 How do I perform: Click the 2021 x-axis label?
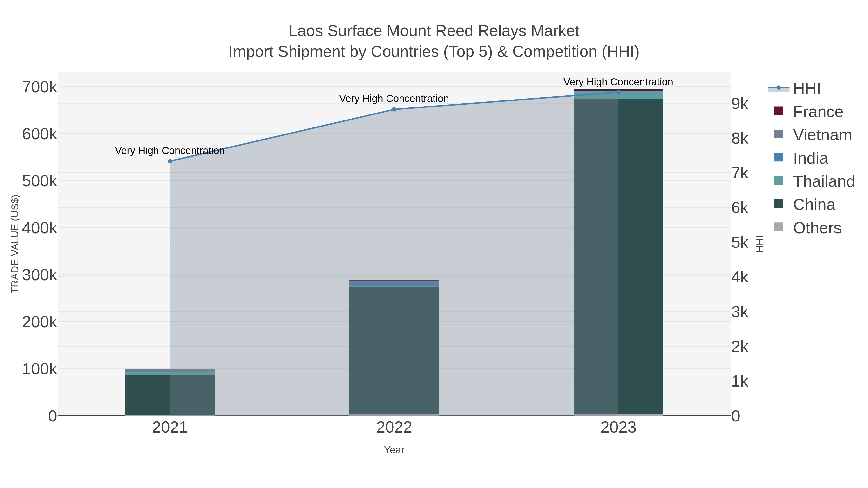pos(170,428)
